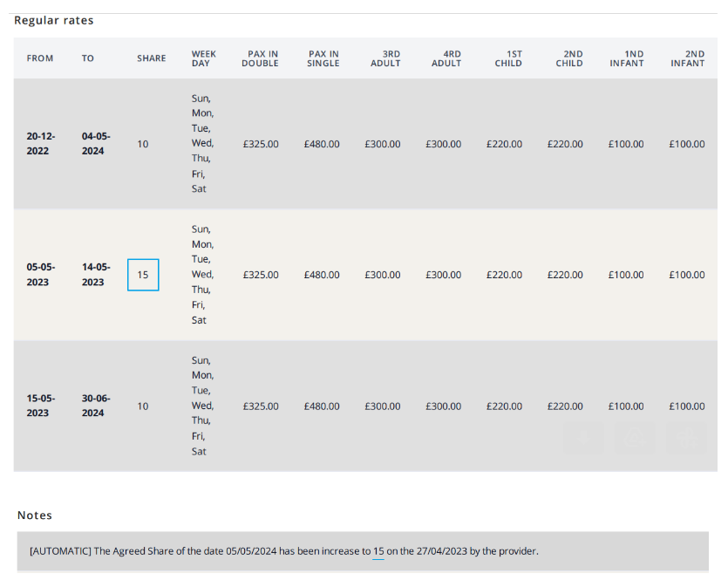Click the 3RD ADULT column header
Viewport: 728px width, 587px height.
(x=385, y=58)
